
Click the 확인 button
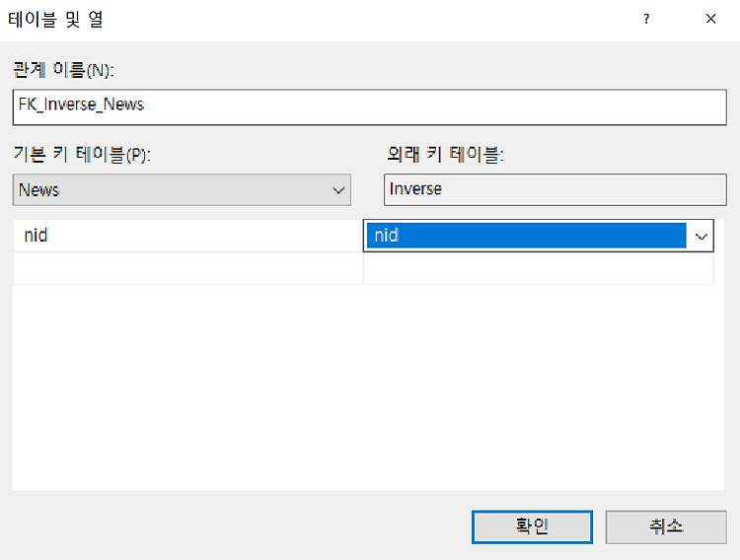point(532,526)
